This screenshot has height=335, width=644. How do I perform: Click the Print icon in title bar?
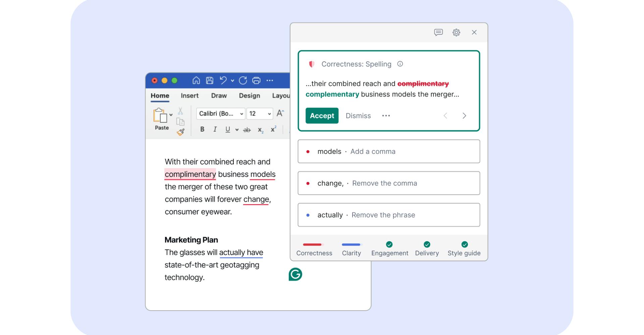tap(256, 80)
